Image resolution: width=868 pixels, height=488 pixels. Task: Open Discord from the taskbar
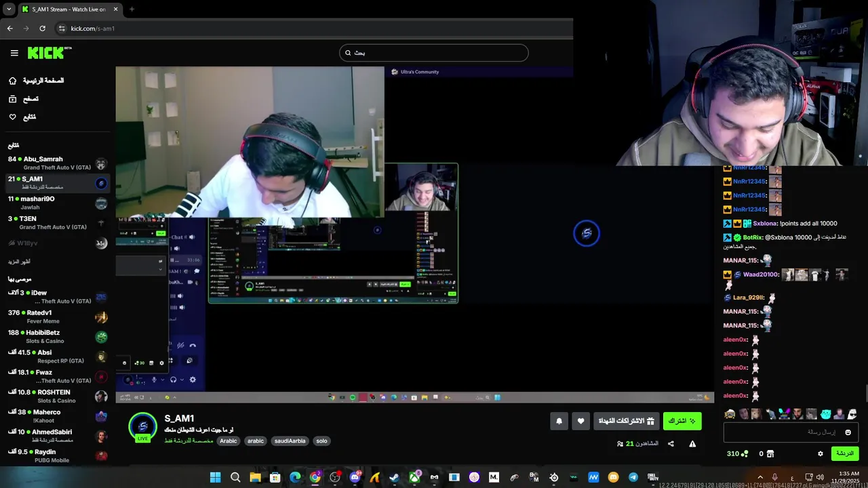click(355, 477)
